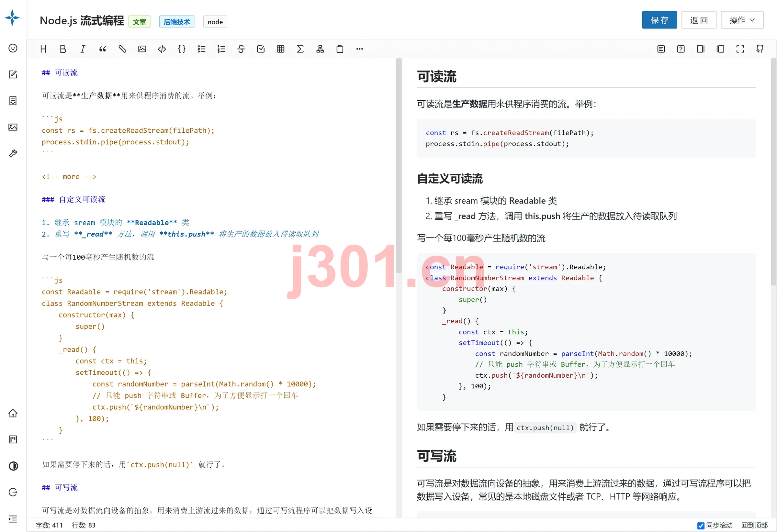Open the image gallery sidebar item

point(13,127)
